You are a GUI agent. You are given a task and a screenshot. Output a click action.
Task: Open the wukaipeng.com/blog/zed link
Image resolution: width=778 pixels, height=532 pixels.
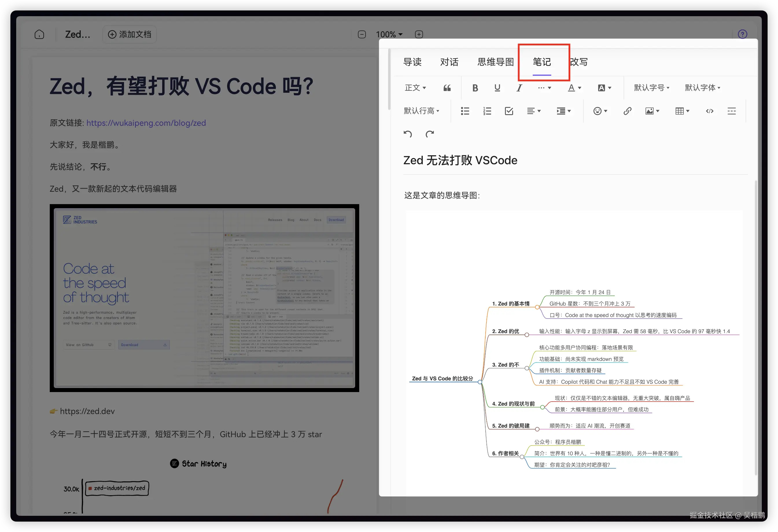pos(146,123)
